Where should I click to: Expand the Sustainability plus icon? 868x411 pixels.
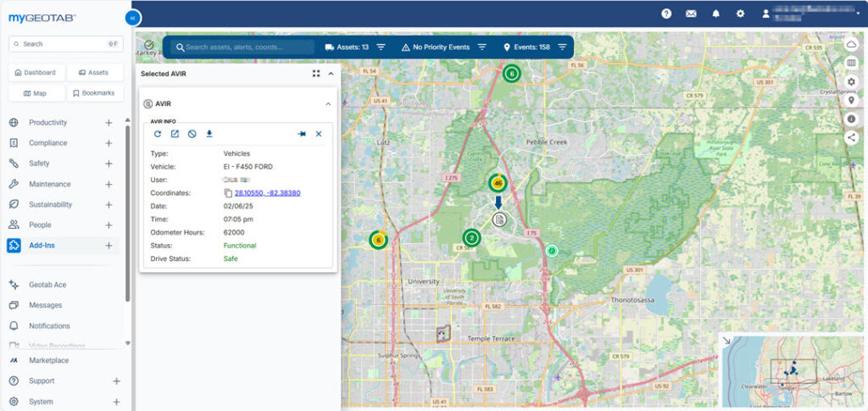tap(108, 205)
